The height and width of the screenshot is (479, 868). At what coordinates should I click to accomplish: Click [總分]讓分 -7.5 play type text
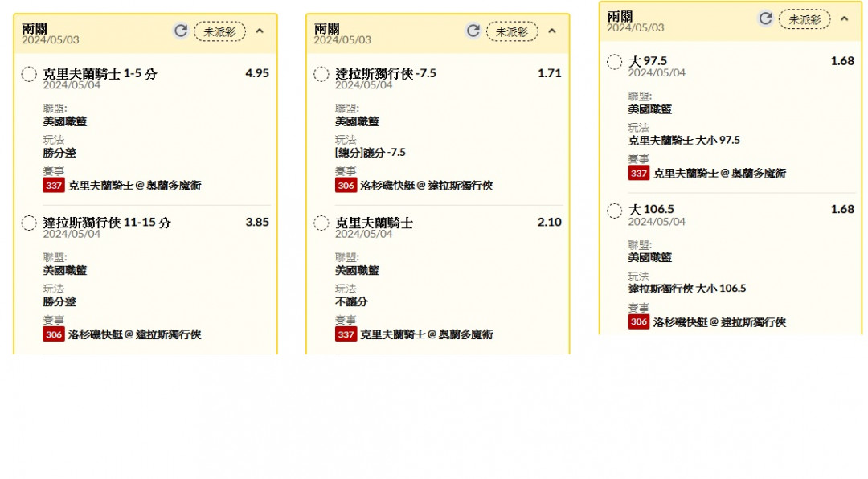point(371,152)
